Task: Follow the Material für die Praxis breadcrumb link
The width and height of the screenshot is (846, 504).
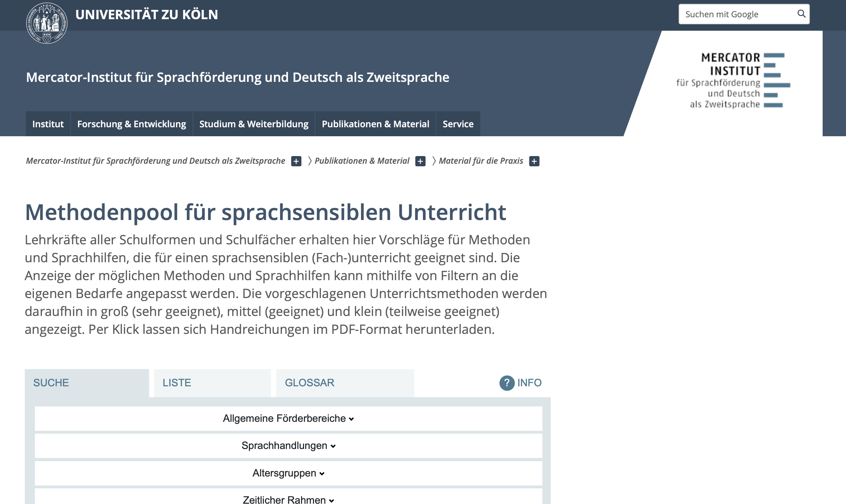Action: (x=481, y=161)
